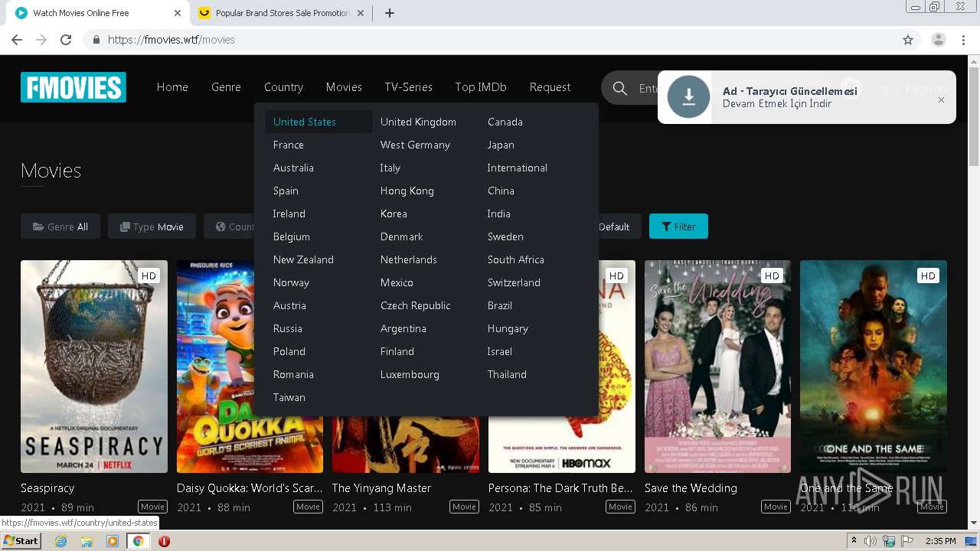Go back using browser back arrow

coord(17,40)
